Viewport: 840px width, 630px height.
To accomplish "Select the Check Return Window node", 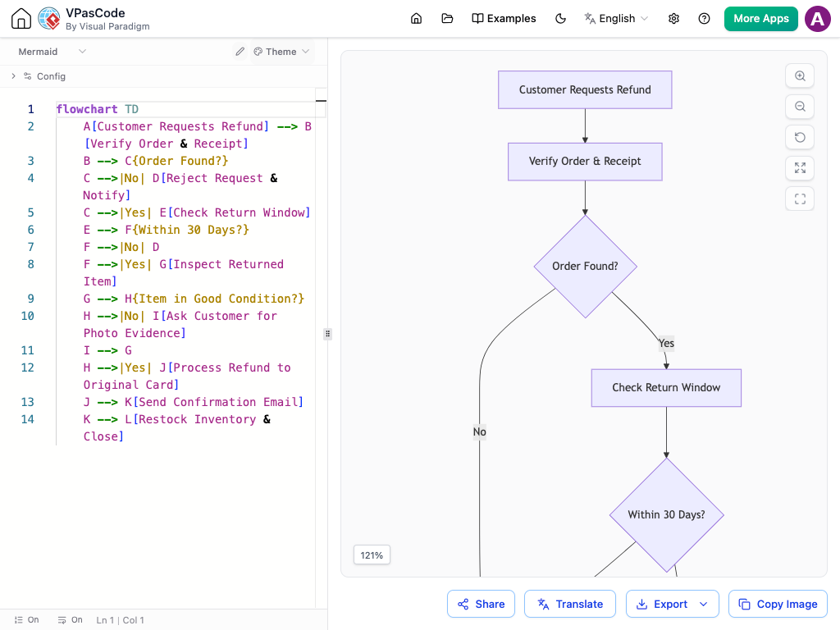I will point(666,388).
